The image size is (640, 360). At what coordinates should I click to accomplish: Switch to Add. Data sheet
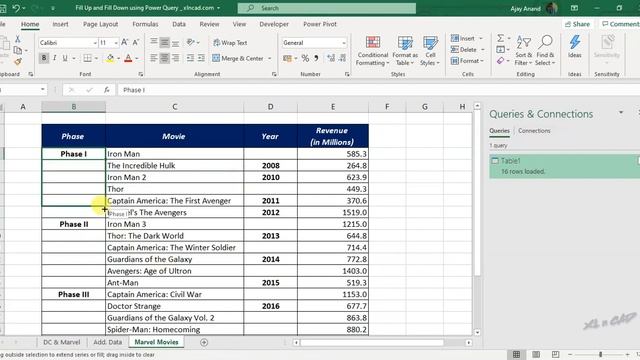click(x=107, y=342)
